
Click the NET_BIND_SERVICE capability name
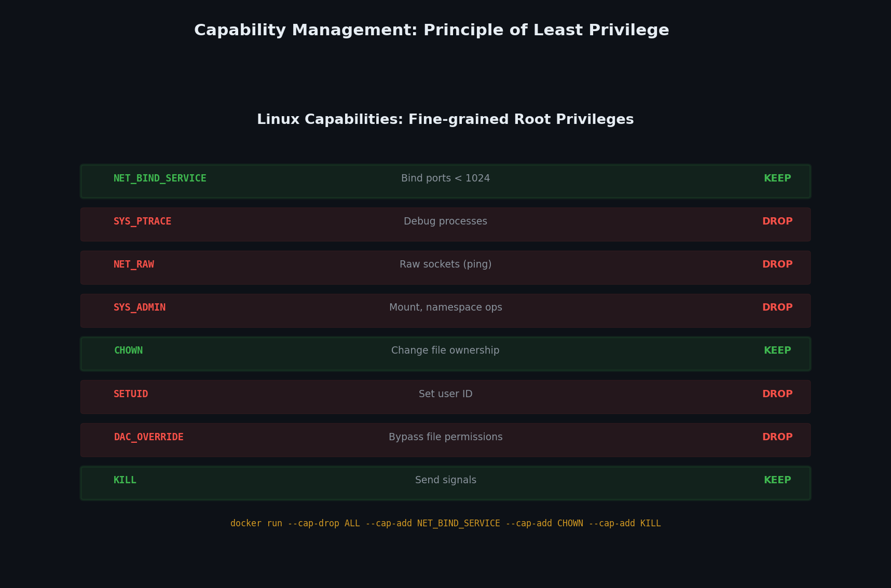click(160, 178)
